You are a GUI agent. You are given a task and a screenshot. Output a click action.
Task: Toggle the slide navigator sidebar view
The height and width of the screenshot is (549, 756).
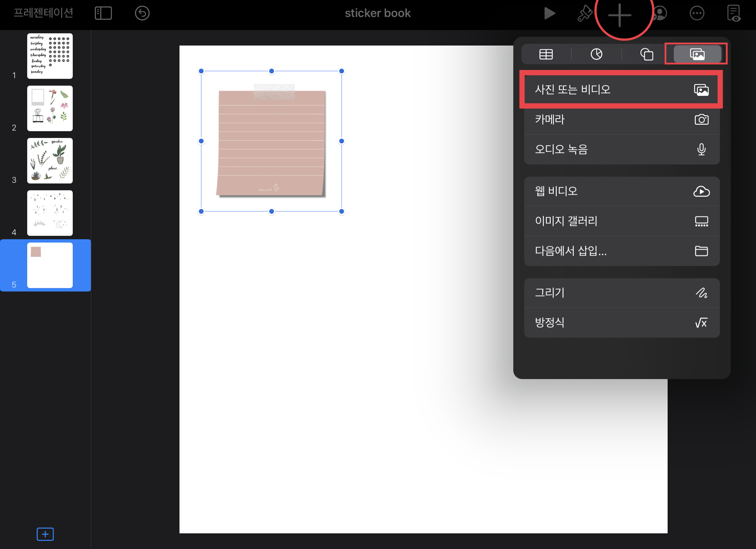[x=103, y=13]
